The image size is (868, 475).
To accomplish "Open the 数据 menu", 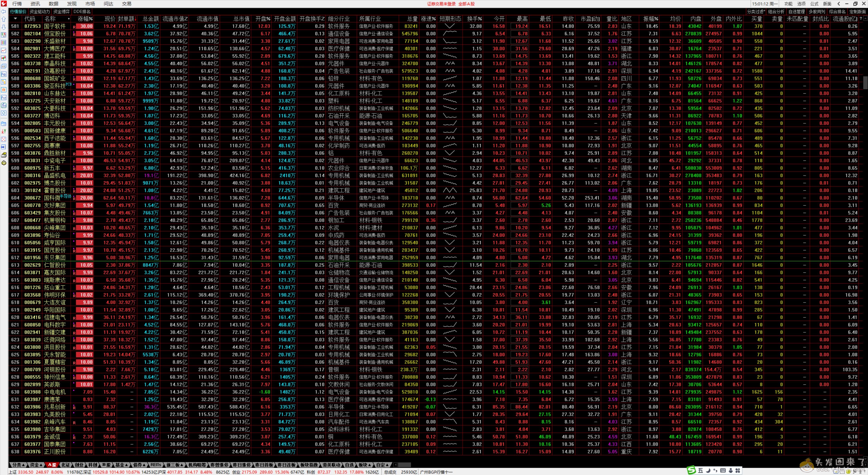I will (x=53, y=4).
